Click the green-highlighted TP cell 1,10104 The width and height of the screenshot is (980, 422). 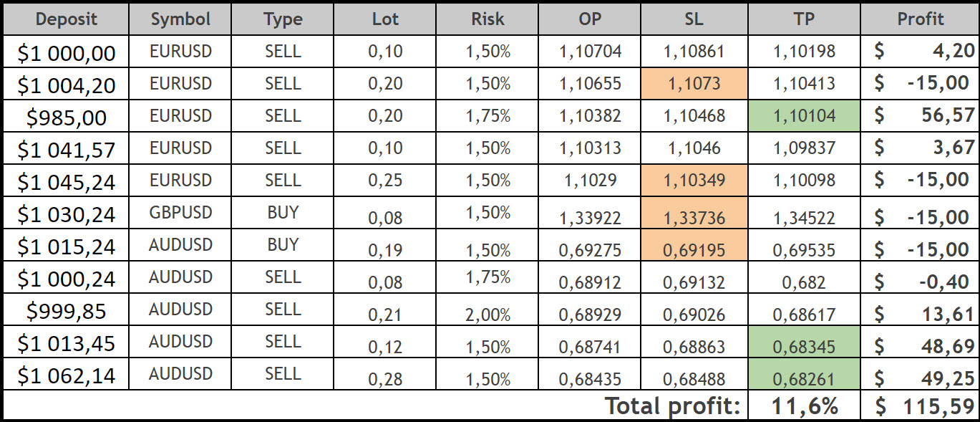805,116
